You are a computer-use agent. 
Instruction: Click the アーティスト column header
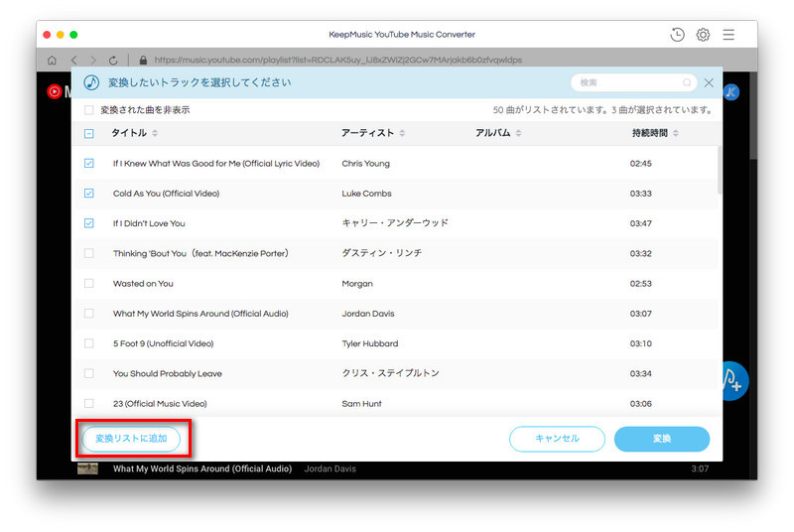click(x=367, y=133)
